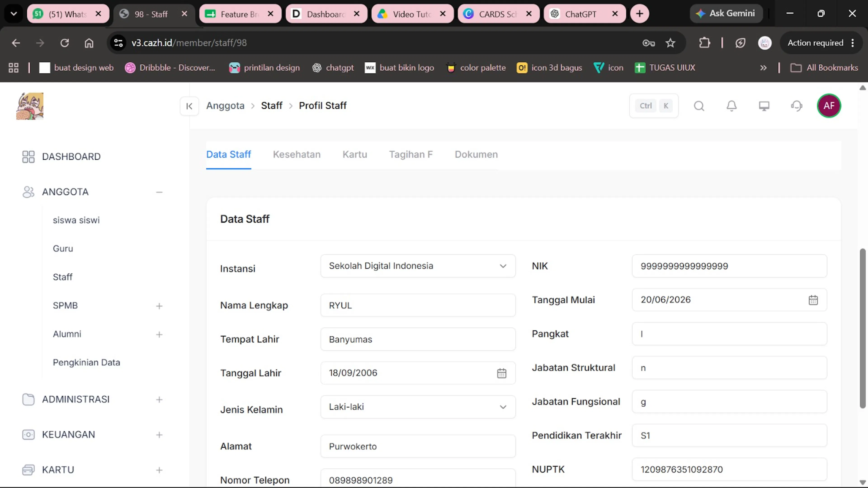The height and width of the screenshot is (488, 868).
Task: Expand the KARTU menu section
Action: [x=159, y=470]
